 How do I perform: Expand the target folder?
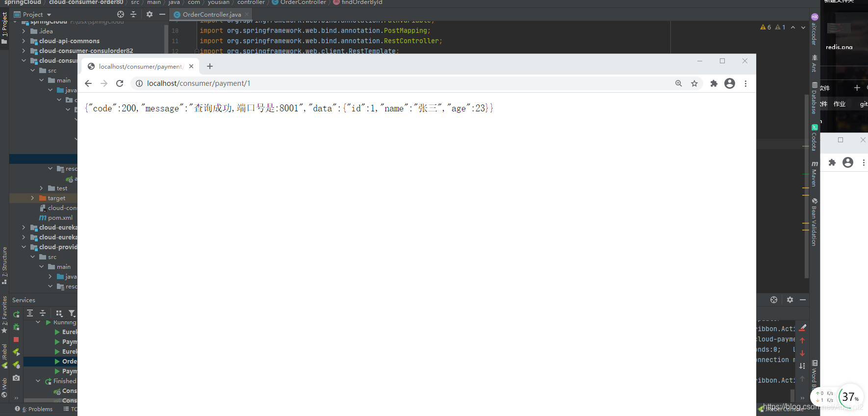pos(32,198)
